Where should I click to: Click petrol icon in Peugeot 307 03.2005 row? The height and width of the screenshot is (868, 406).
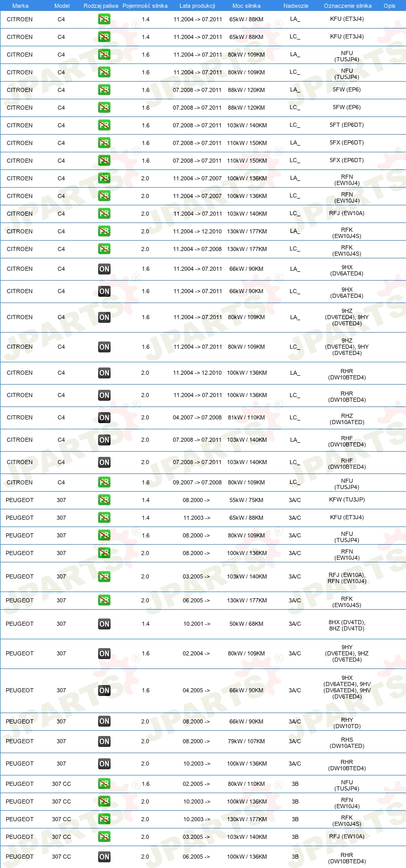tap(104, 577)
